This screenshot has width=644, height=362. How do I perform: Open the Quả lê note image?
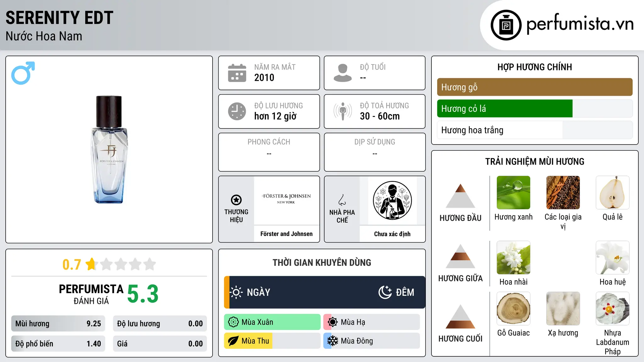(x=613, y=193)
